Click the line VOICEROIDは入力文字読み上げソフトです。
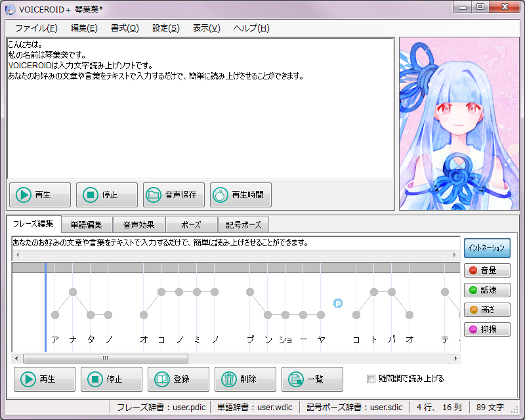Image resolution: width=525 pixels, height=420 pixels. click(80, 66)
